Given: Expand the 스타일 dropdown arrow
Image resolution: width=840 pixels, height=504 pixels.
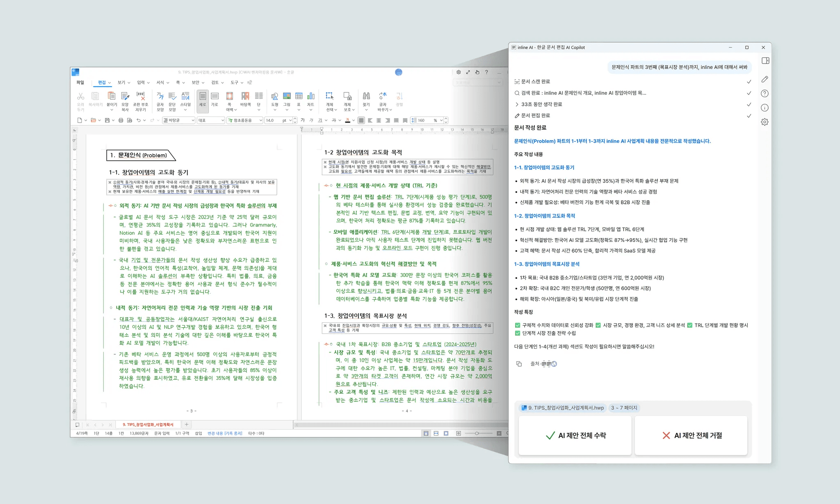Looking at the screenshot, I should [x=185, y=110].
